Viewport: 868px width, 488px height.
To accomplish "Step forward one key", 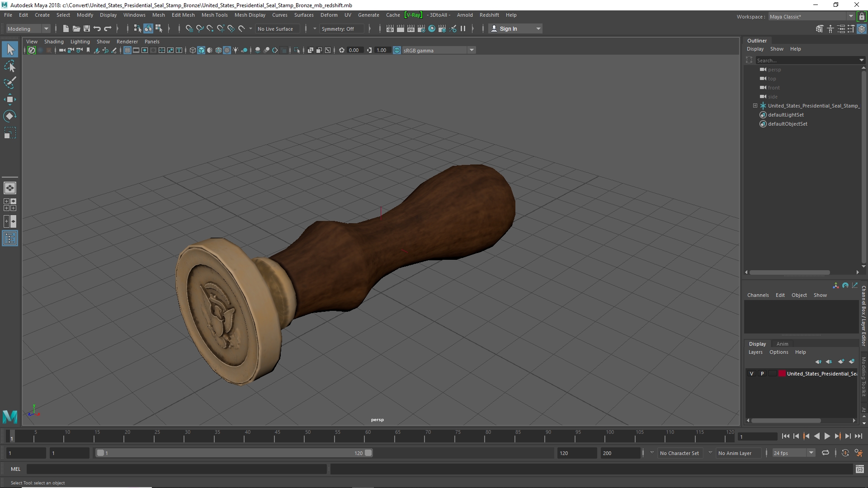I will [837, 436].
